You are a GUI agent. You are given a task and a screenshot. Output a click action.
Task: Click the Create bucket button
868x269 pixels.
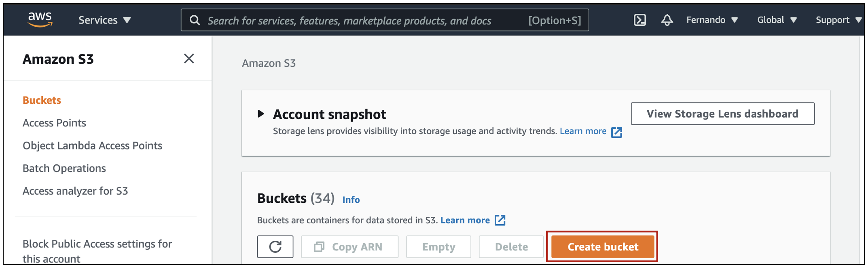click(603, 246)
